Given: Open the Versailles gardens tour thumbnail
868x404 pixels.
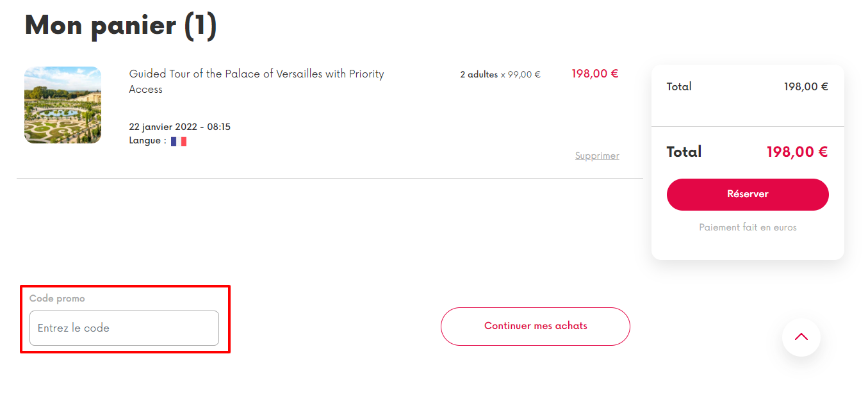Looking at the screenshot, I should (x=63, y=105).
